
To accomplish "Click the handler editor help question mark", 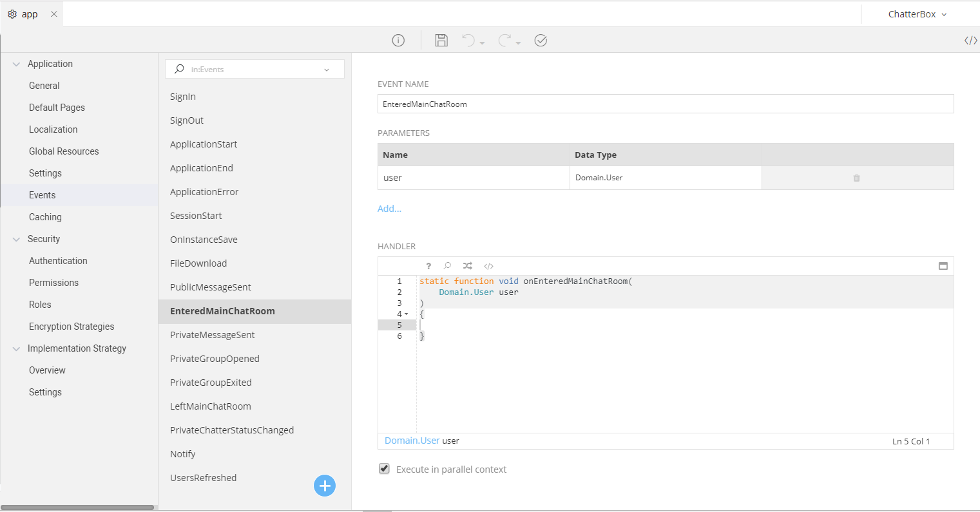I will [x=428, y=266].
